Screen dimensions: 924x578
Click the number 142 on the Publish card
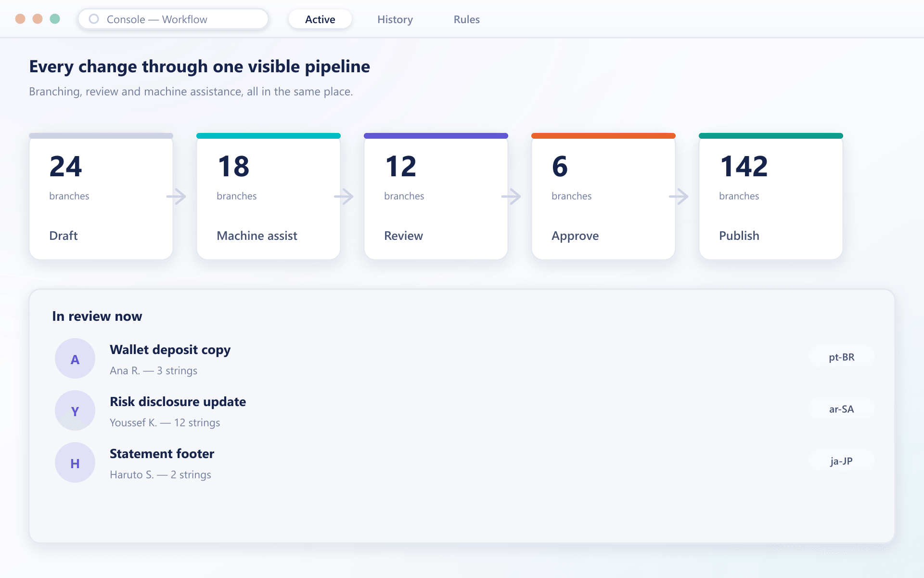[x=744, y=167]
